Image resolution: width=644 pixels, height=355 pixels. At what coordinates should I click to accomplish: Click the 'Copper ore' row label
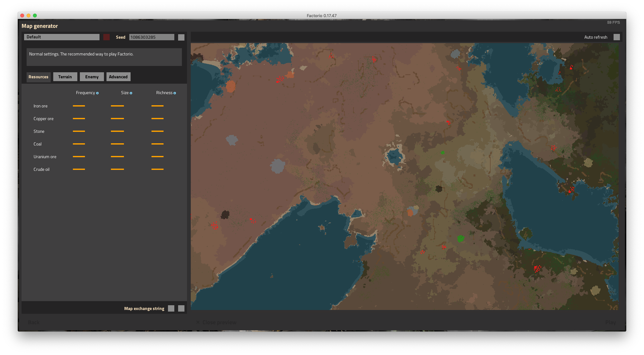43,119
